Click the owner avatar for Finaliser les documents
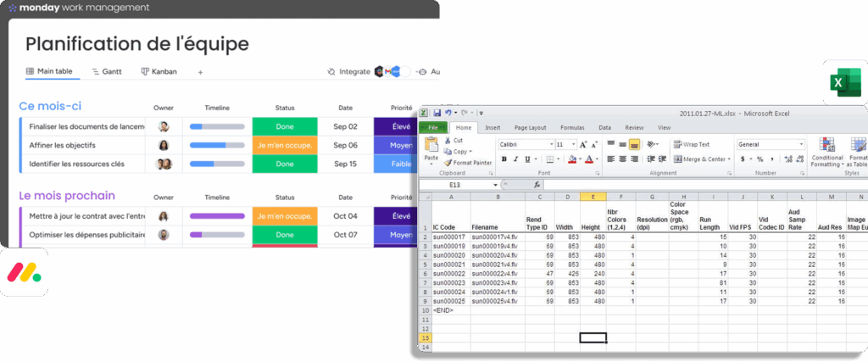Viewport: 868px width, 362px height. pos(164,127)
